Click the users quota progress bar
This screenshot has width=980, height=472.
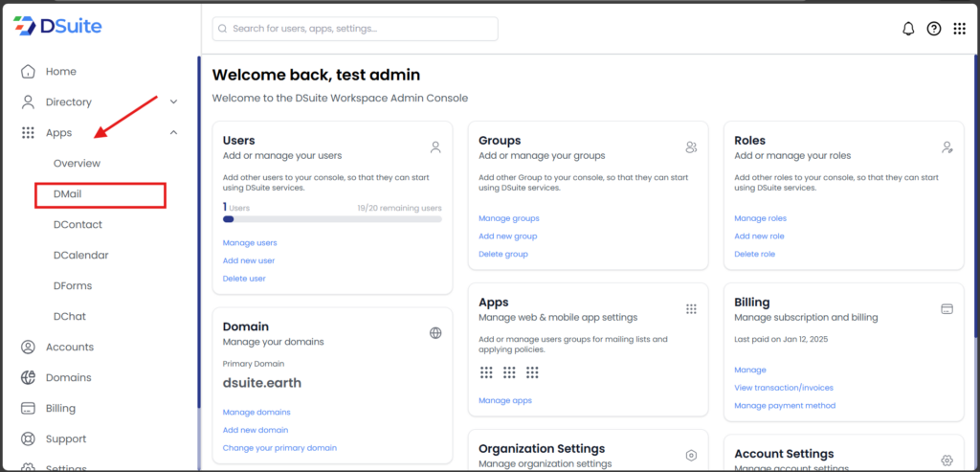tap(331, 219)
